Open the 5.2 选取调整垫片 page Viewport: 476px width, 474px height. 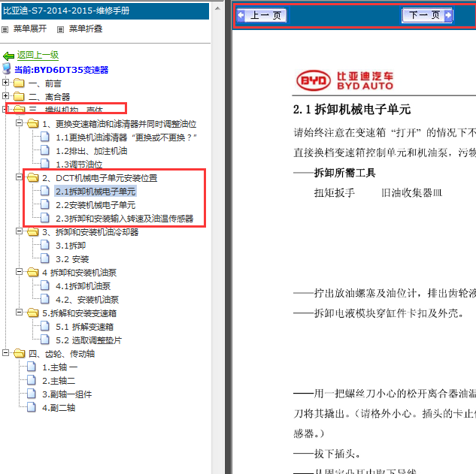point(89,340)
